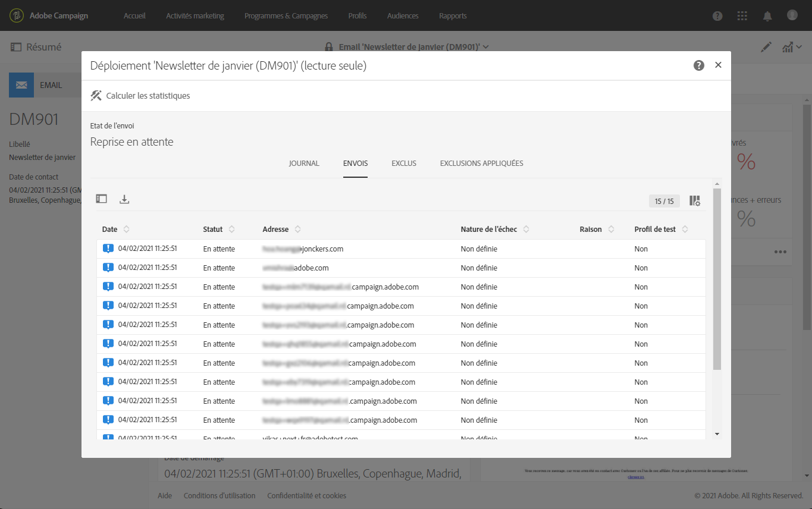Click the Adobe Campaign logo
This screenshot has height=509, width=812.
(x=17, y=15)
